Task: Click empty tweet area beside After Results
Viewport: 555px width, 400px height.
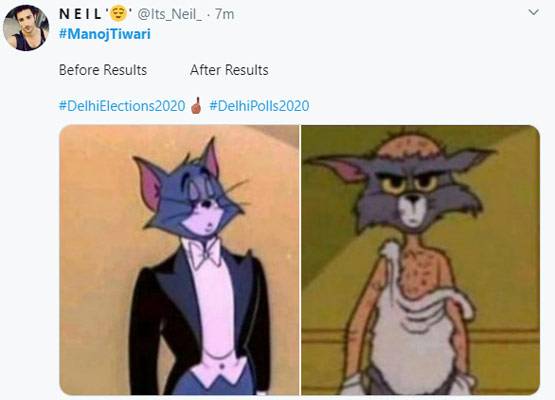Action: pyautogui.click(x=389, y=70)
